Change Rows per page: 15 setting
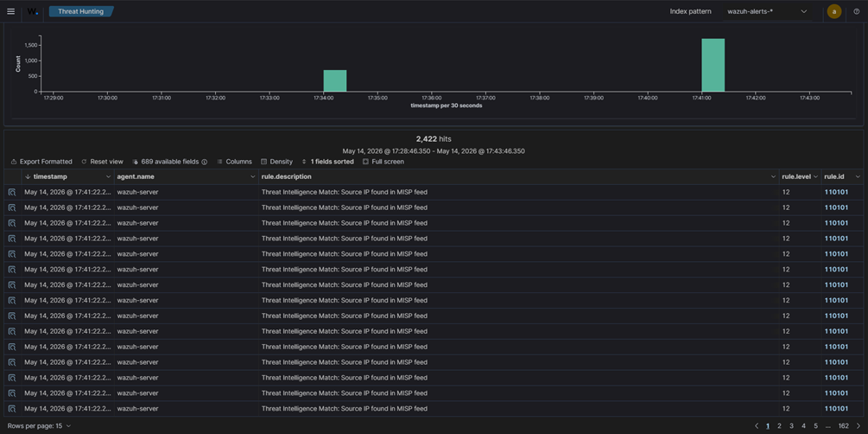Viewport: 868px width, 434px height. [x=40, y=425]
